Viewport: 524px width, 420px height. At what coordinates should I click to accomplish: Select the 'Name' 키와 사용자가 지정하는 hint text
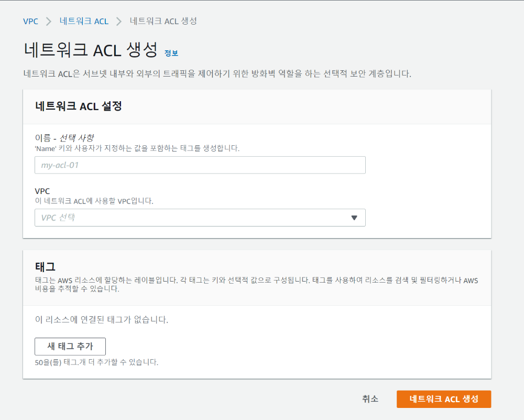[137, 148]
